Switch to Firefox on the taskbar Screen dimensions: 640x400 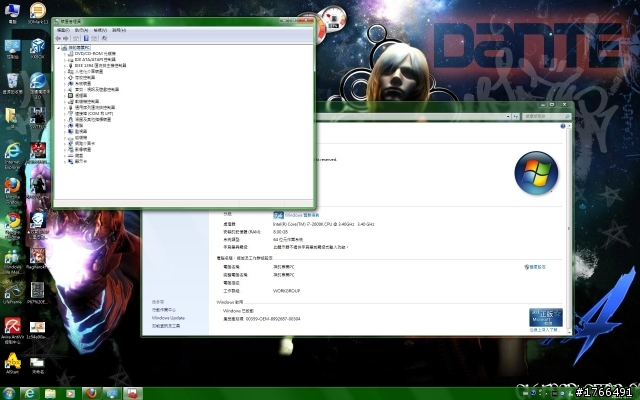click(x=91, y=393)
